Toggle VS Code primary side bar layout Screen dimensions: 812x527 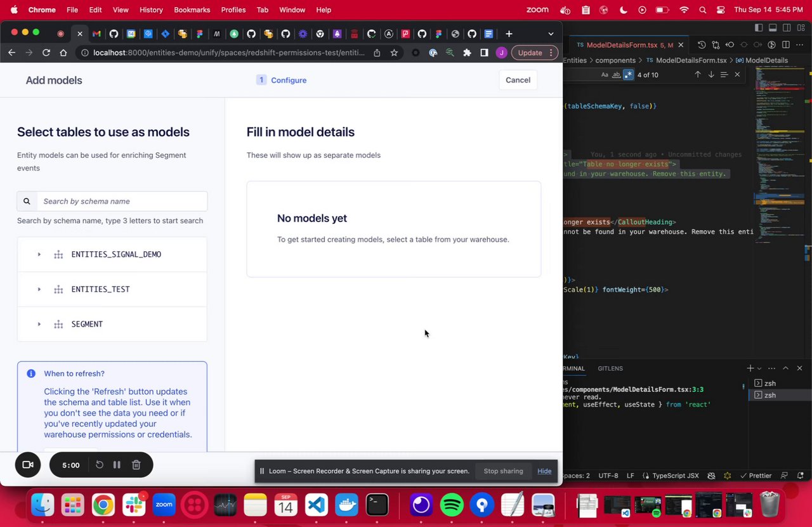click(759, 27)
